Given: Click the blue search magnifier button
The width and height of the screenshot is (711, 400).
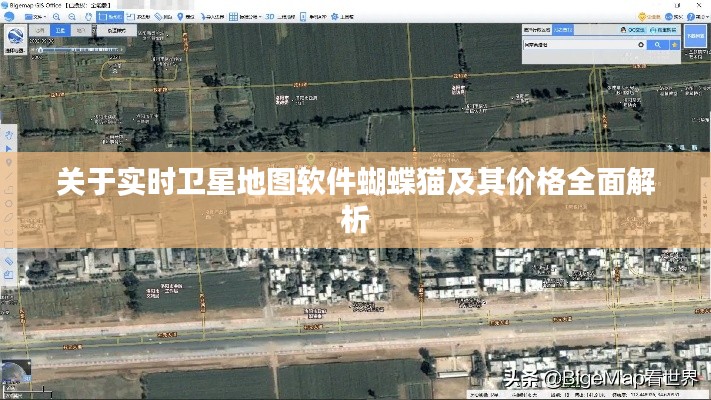Looking at the screenshot, I should (x=658, y=45).
